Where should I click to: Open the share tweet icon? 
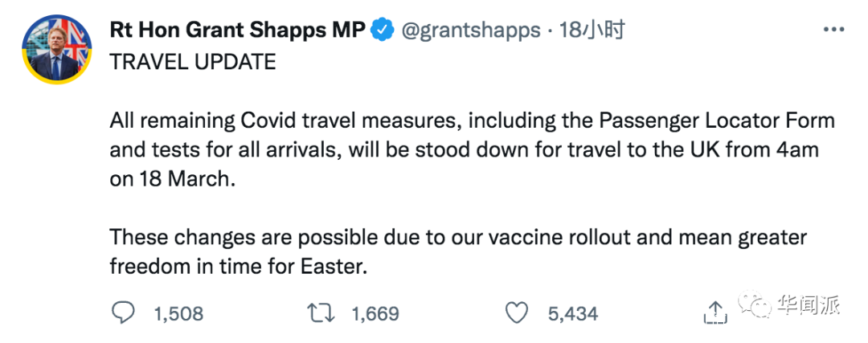(714, 312)
